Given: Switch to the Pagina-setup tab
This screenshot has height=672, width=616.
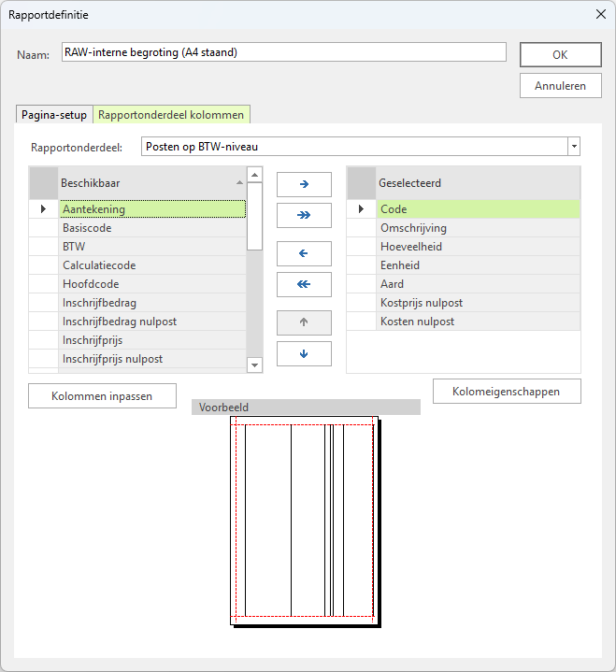Looking at the screenshot, I should (54, 115).
